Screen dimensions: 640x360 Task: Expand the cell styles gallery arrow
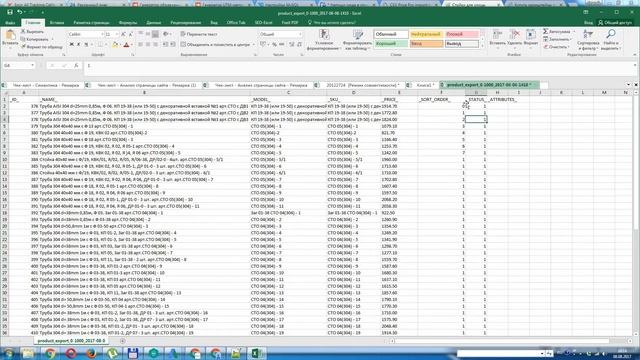[482, 46]
